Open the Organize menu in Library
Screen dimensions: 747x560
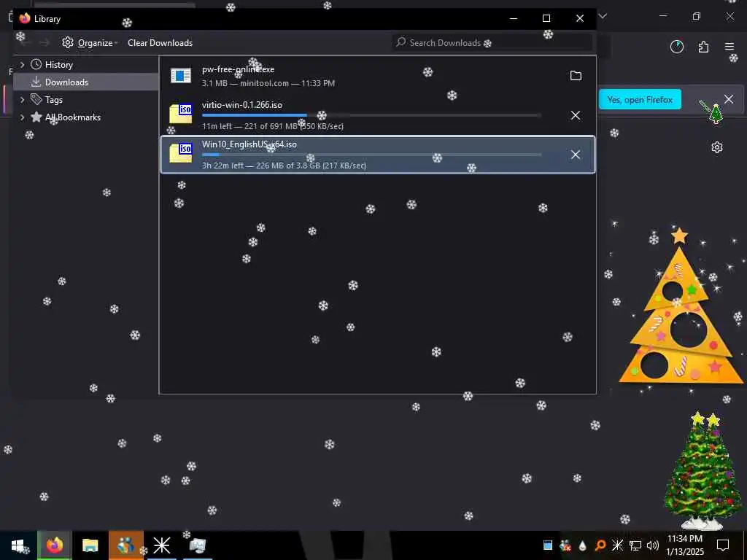(x=90, y=43)
